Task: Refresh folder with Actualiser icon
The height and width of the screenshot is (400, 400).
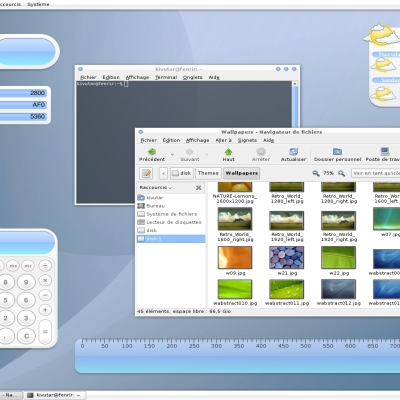Action: pos(293,152)
